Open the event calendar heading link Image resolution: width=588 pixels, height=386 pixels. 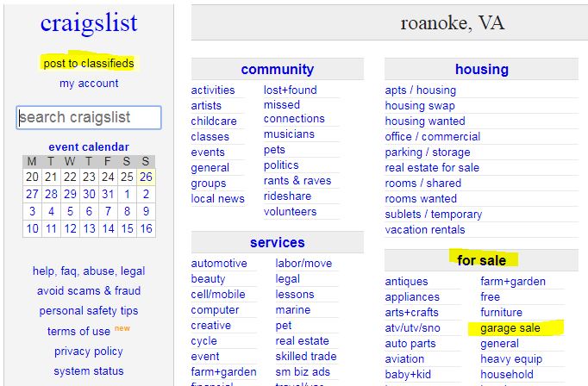(89, 147)
